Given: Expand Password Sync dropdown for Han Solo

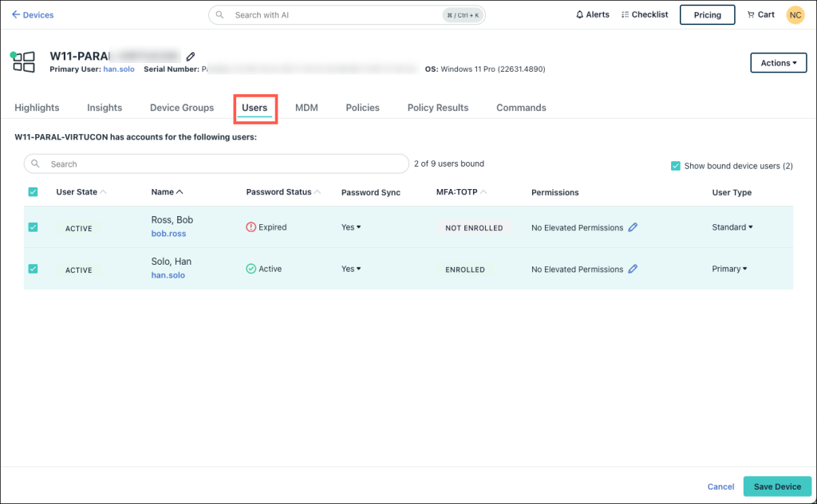Looking at the screenshot, I should coord(351,269).
